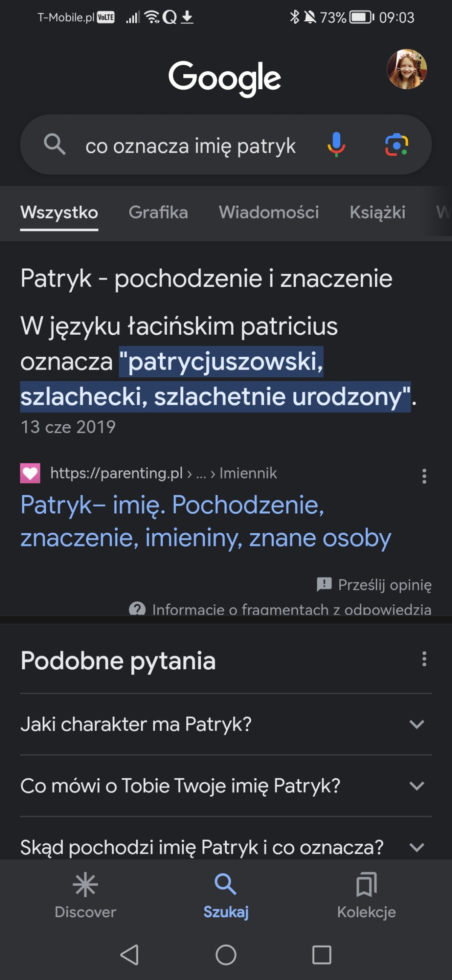
Task: Open Podobne pytania three-dot menu
Action: coord(424,659)
